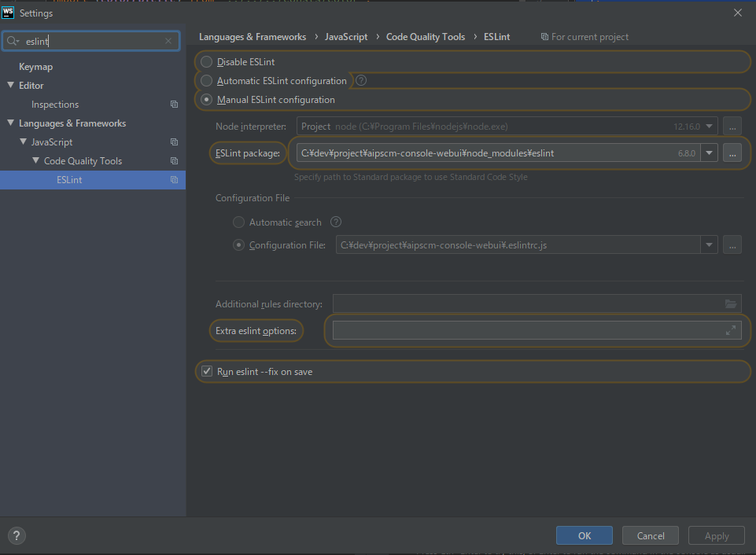
Task: Click the 'For current project' label
Action: pos(590,37)
